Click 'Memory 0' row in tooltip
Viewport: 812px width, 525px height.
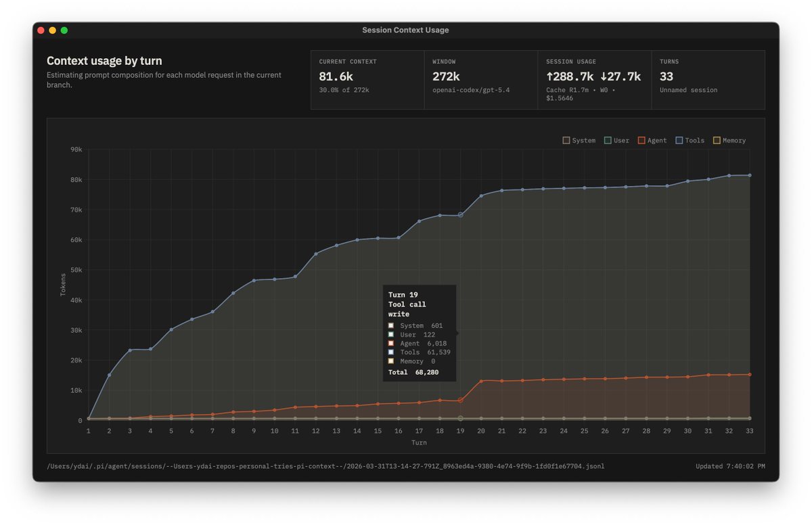[x=412, y=361]
